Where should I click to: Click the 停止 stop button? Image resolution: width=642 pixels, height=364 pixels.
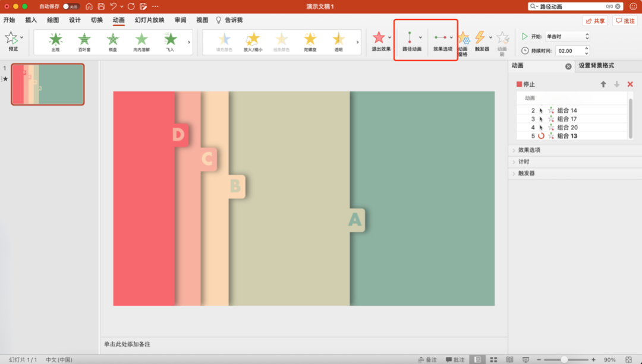click(x=525, y=84)
